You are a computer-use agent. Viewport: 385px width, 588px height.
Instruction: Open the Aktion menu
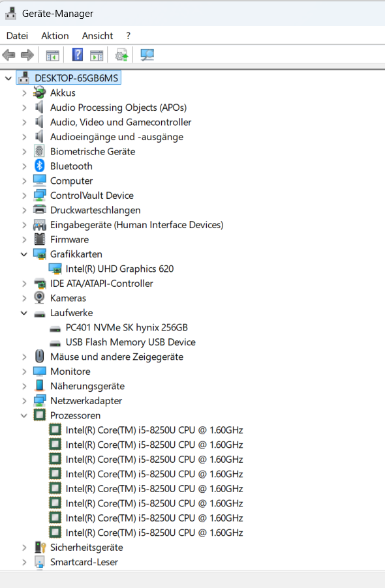coord(55,36)
